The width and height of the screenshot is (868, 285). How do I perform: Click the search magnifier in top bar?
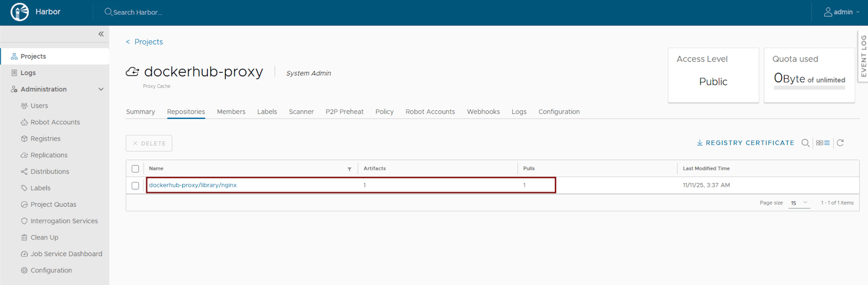[x=108, y=12]
